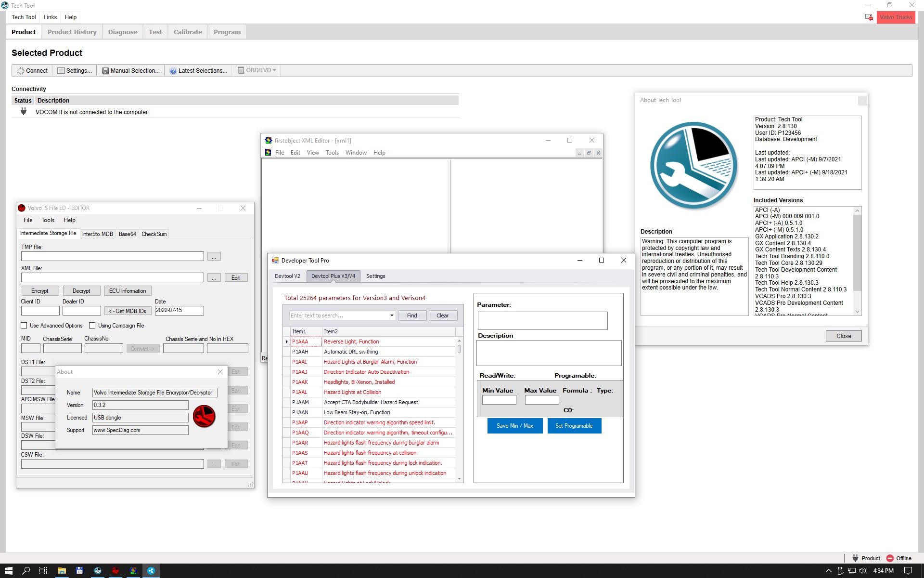The width and height of the screenshot is (924, 578).
Task: Click the Volvo IS File ED red title icon
Action: [22, 208]
